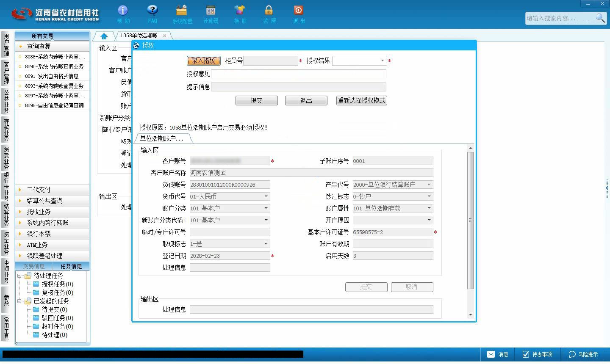Open the 新账户分类代码1 dropdown
Screen dimensions: 610x364
tap(266, 220)
